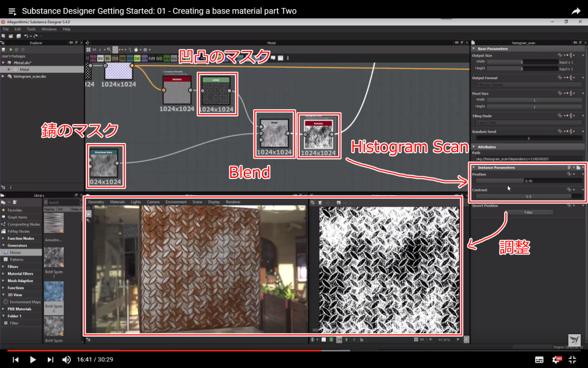Select the Curvature Smooth instance node
588x368 pixels.
point(177,90)
